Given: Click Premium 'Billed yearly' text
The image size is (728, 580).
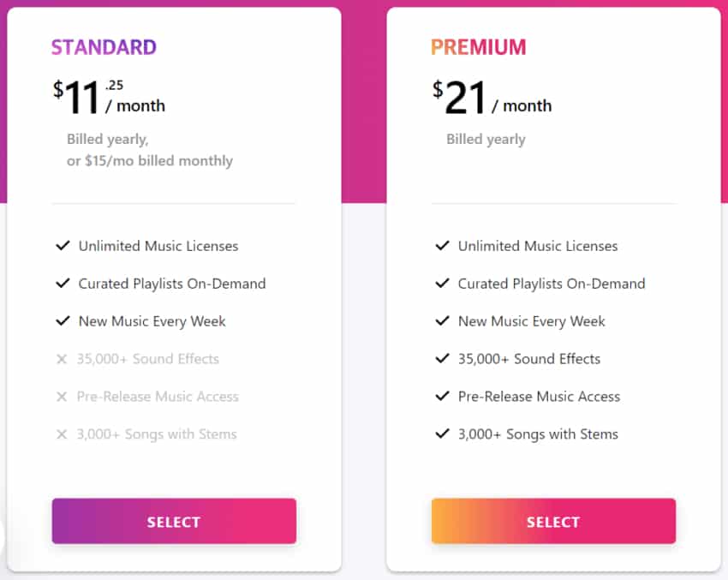Looking at the screenshot, I should [486, 140].
